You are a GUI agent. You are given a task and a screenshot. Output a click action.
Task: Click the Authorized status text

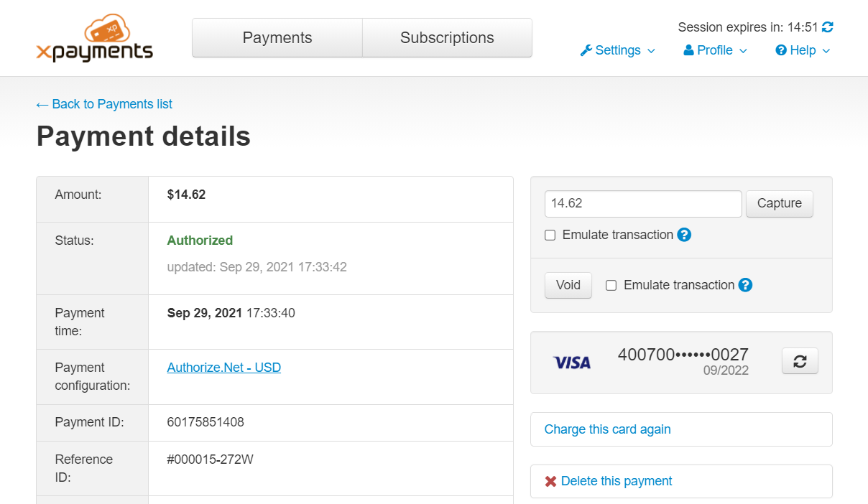point(200,241)
